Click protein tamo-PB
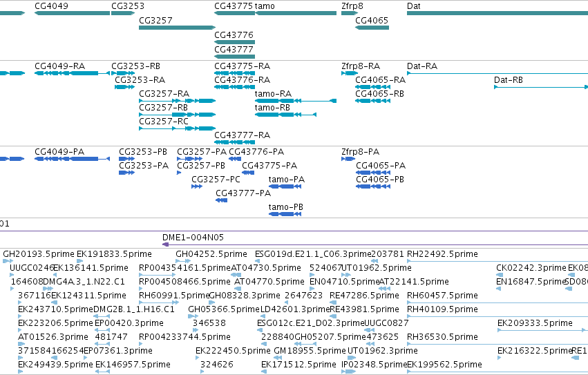Screen dimensions: 588x375 tap(285, 214)
